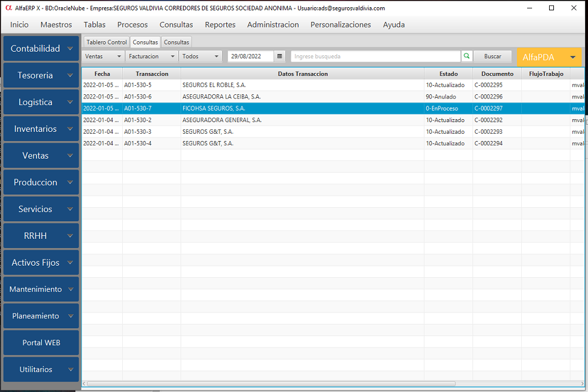Expand the Ventas module dropdown
Image resolution: width=588 pixels, height=392 pixels.
(x=103, y=57)
